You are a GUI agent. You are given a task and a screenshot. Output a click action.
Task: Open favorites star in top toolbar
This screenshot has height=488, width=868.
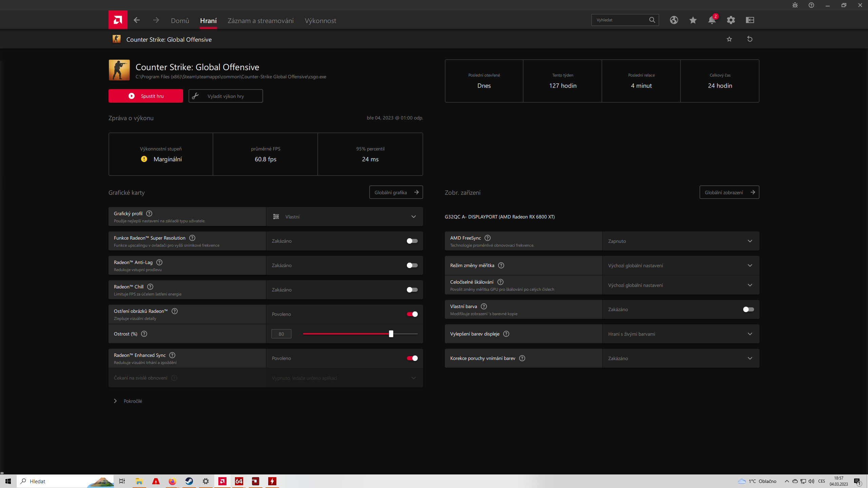(693, 20)
